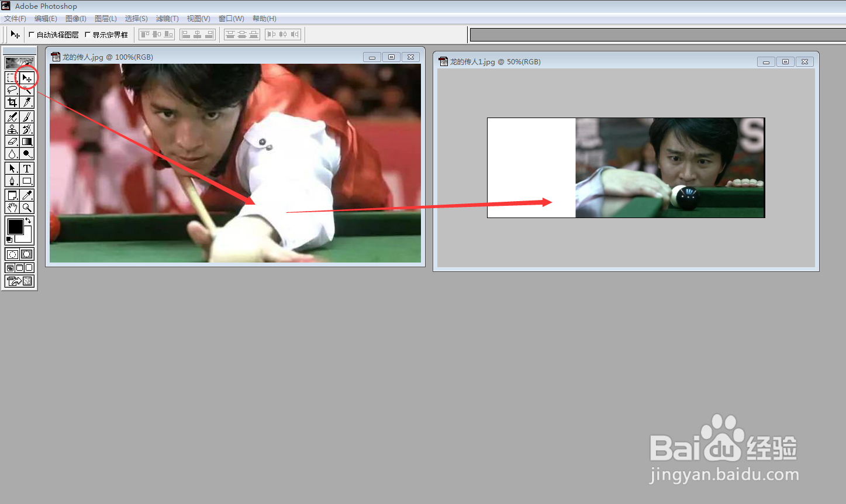
Task: Open the 选择(S) menu
Action: pyautogui.click(x=136, y=19)
